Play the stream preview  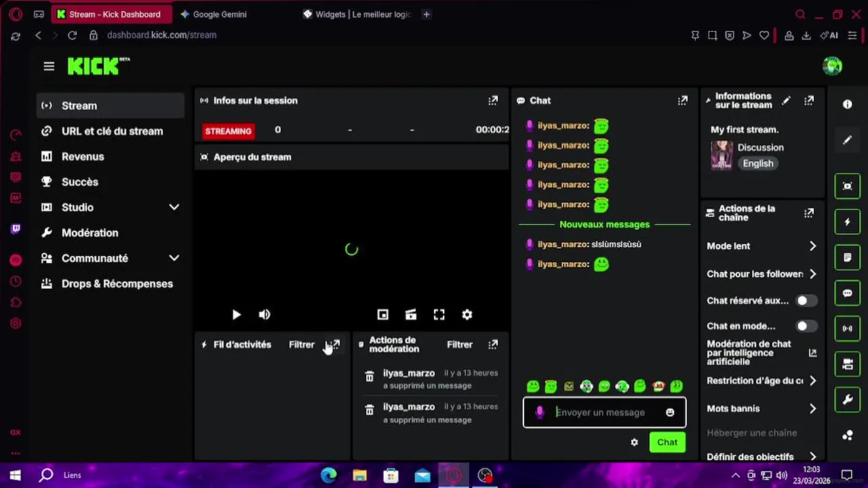click(236, 314)
